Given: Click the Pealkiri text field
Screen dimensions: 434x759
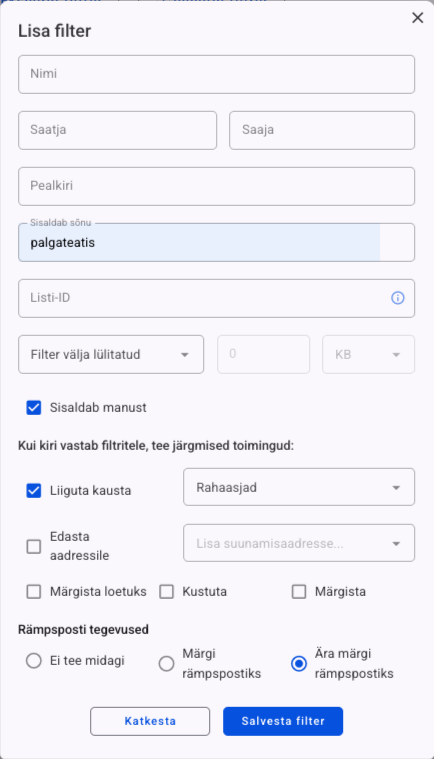Looking at the screenshot, I should pos(216,186).
